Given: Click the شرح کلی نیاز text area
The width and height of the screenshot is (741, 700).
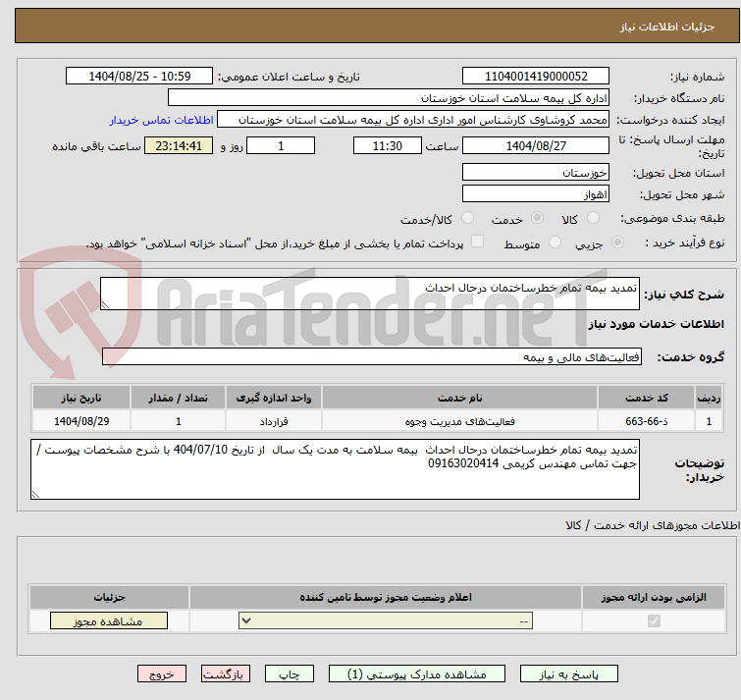Looking at the screenshot, I should click(370, 294).
